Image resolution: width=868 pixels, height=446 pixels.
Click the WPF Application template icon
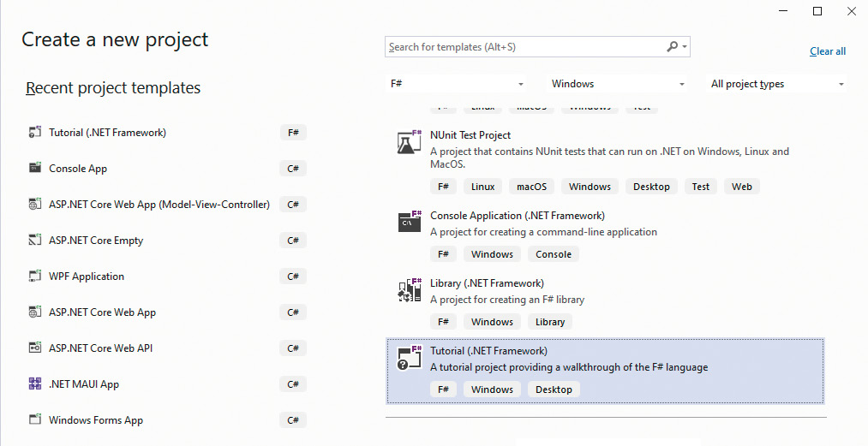tap(35, 276)
